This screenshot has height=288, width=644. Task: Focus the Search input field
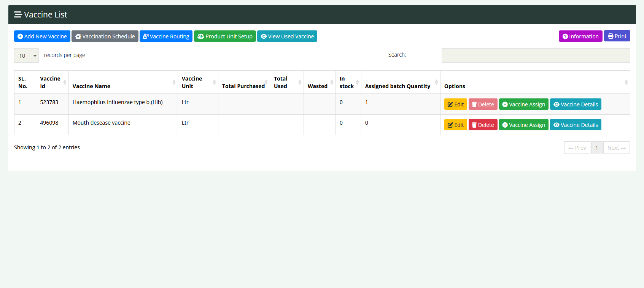coord(535,55)
